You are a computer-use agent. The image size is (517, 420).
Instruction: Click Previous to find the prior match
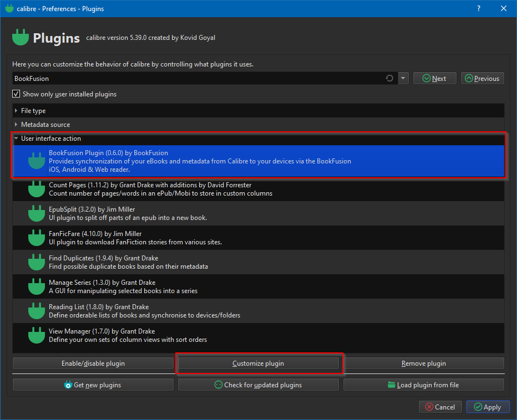[x=483, y=78]
